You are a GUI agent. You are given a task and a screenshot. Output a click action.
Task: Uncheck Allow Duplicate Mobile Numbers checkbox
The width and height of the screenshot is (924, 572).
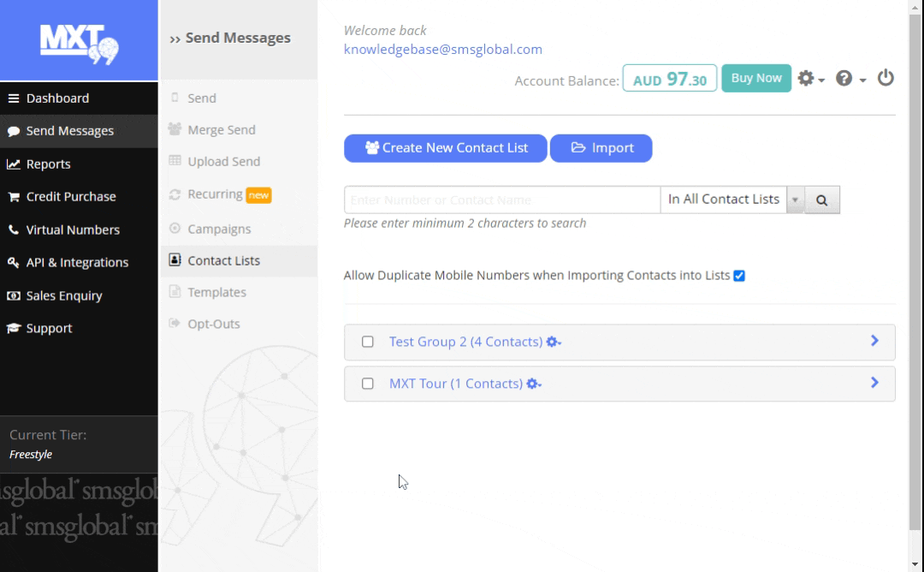click(x=739, y=276)
